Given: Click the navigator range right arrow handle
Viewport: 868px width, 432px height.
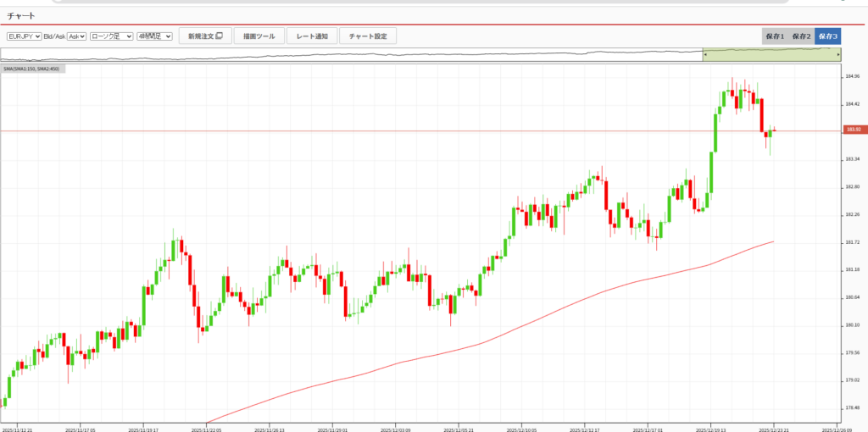Looking at the screenshot, I should pos(838,55).
